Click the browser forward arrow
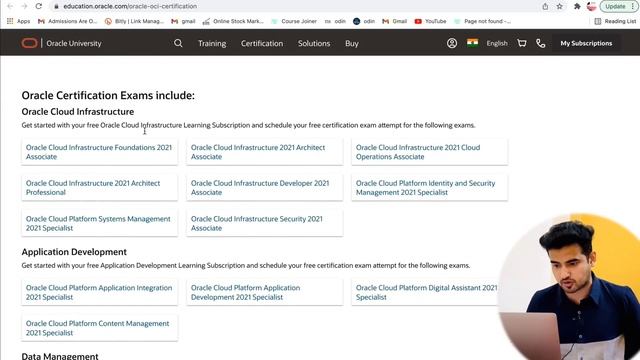Screen dimensions: 640x360 pos(24,6)
